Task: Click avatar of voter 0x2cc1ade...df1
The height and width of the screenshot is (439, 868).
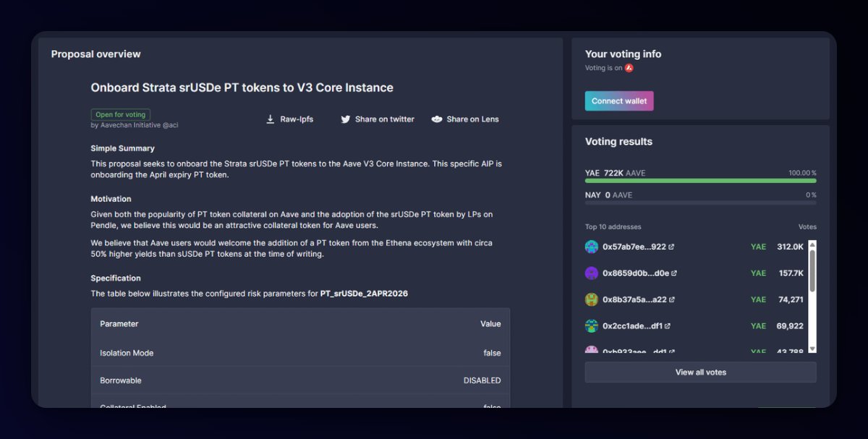Action: (592, 326)
